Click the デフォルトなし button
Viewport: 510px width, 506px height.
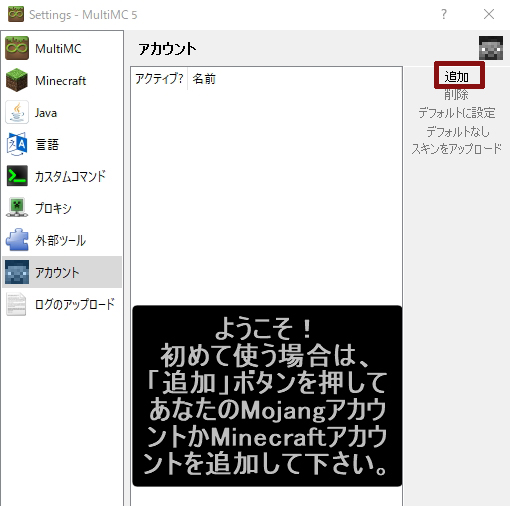click(457, 131)
